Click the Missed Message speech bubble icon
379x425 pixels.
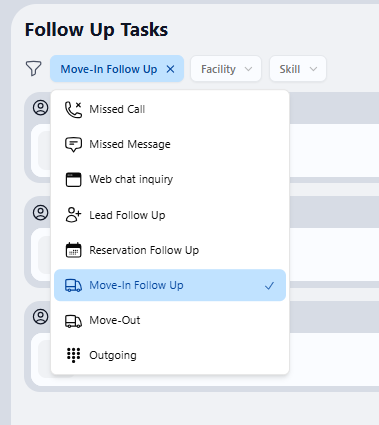click(x=73, y=145)
